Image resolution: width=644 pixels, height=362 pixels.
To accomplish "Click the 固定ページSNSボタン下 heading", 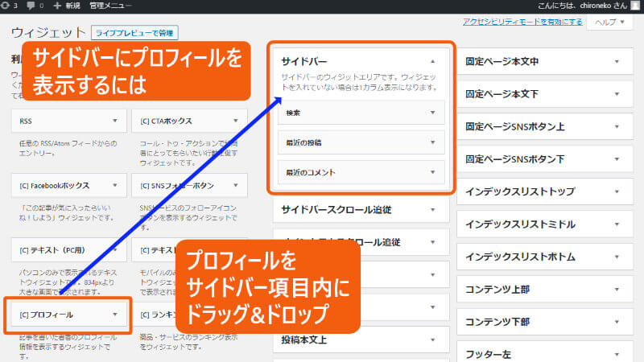I will pyautogui.click(x=515, y=159).
